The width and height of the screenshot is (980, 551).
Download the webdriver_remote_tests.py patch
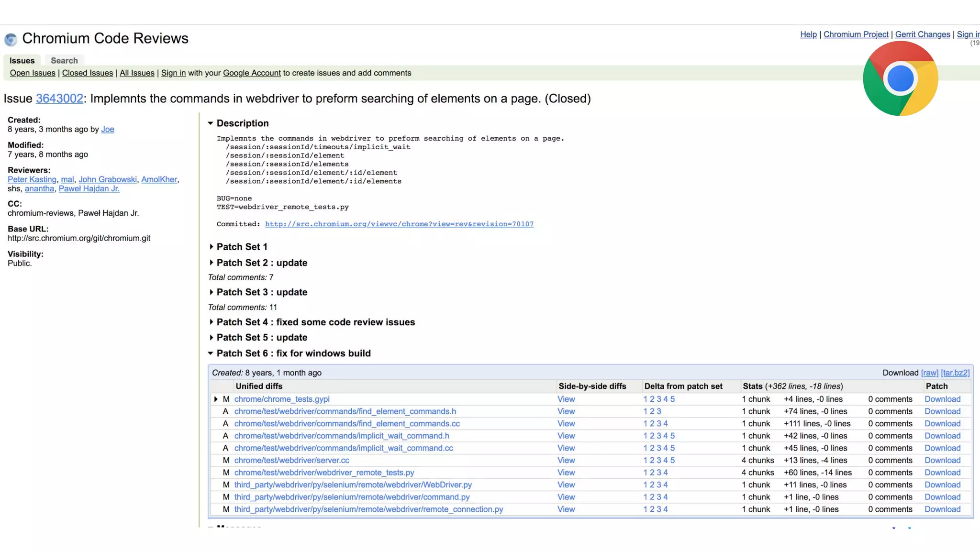942,473
